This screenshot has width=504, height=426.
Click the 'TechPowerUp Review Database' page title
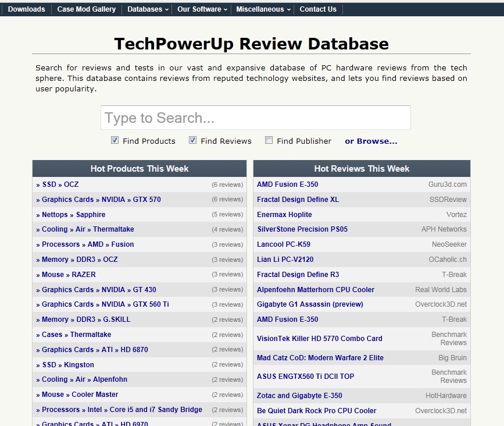(x=251, y=44)
